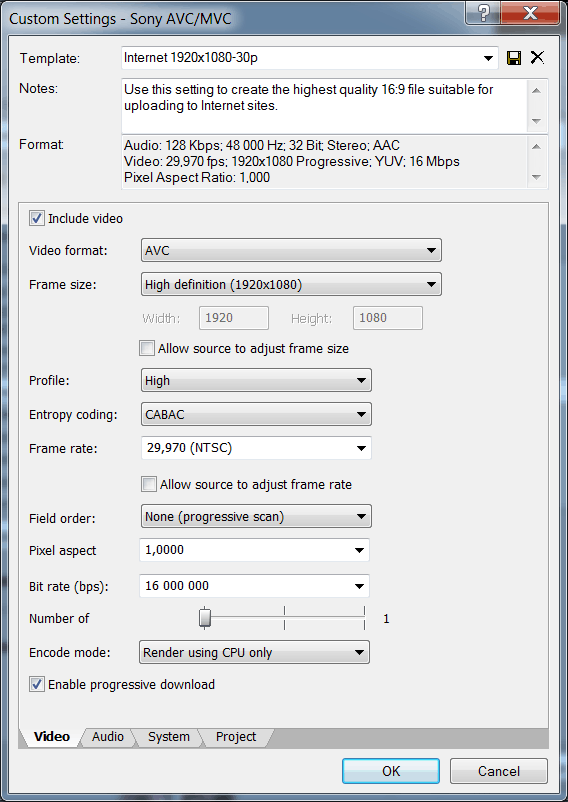The height and width of the screenshot is (802, 568).
Task: Expand the Pixel aspect ratio dropdown
Action: [x=254, y=550]
